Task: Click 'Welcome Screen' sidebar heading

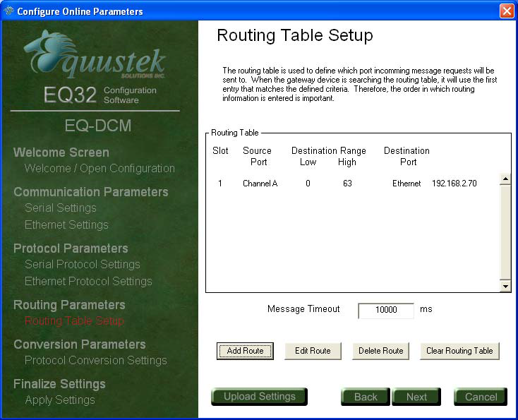Action: (61, 152)
